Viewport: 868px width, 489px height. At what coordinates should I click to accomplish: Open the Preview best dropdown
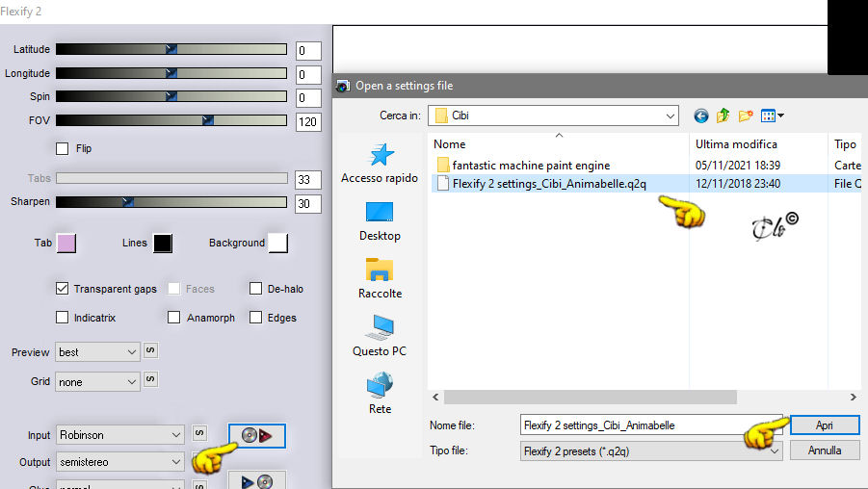coord(97,352)
